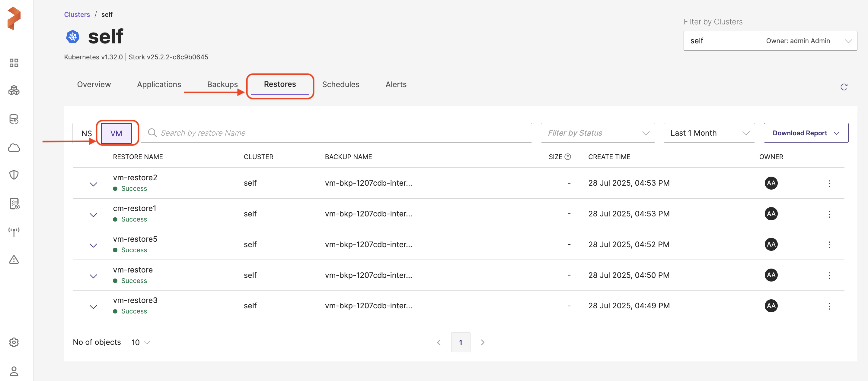The width and height of the screenshot is (868, 381).
Task: Select the VM restore view toggle
Action: 116,133
